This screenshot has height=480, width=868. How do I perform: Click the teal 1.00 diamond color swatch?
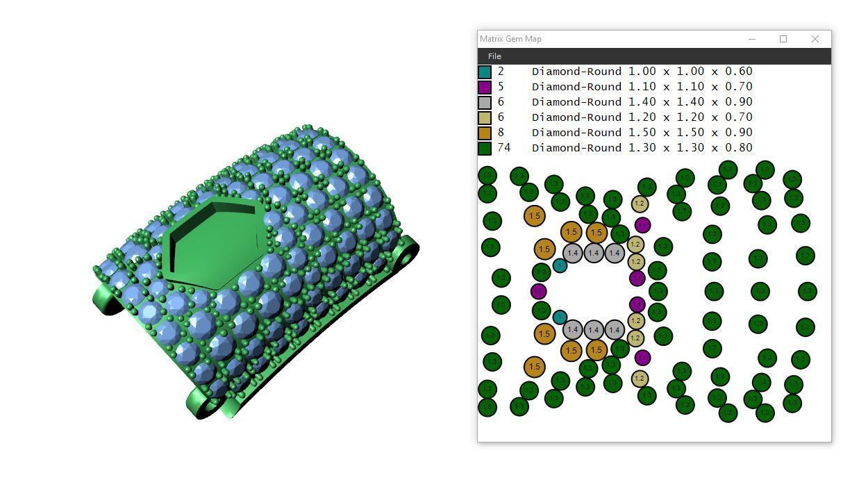[485, 72]
